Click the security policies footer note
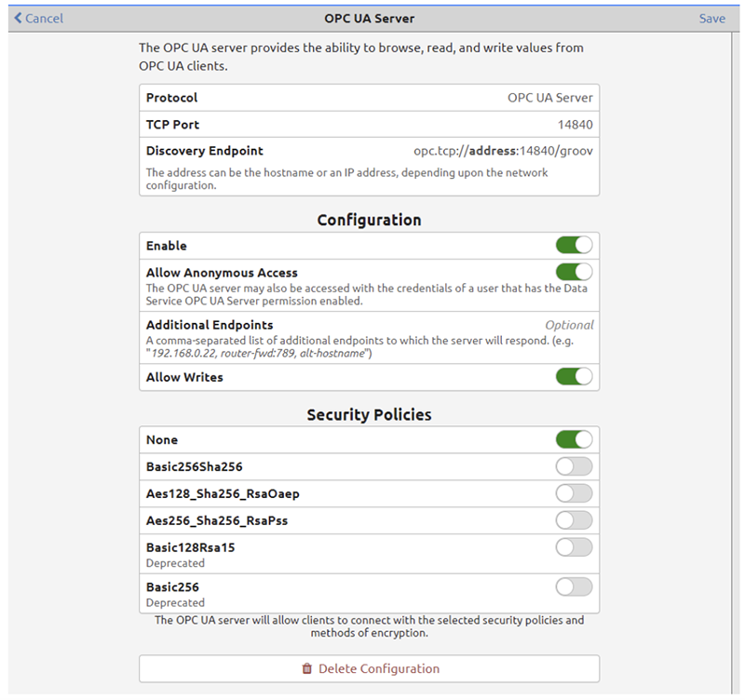This screenshot has width=745, height=700. pyautogui.click(x=369, y=626)
